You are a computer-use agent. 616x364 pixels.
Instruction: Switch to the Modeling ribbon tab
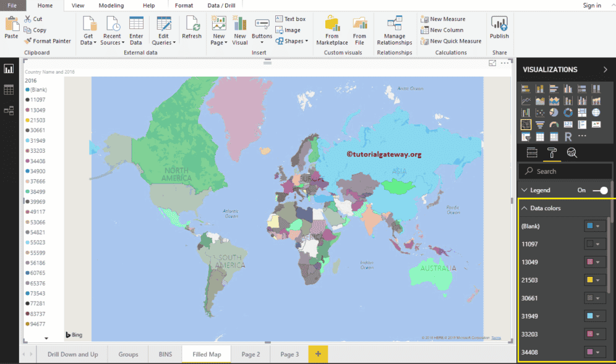pyautogui.click(x=111, y=5)
